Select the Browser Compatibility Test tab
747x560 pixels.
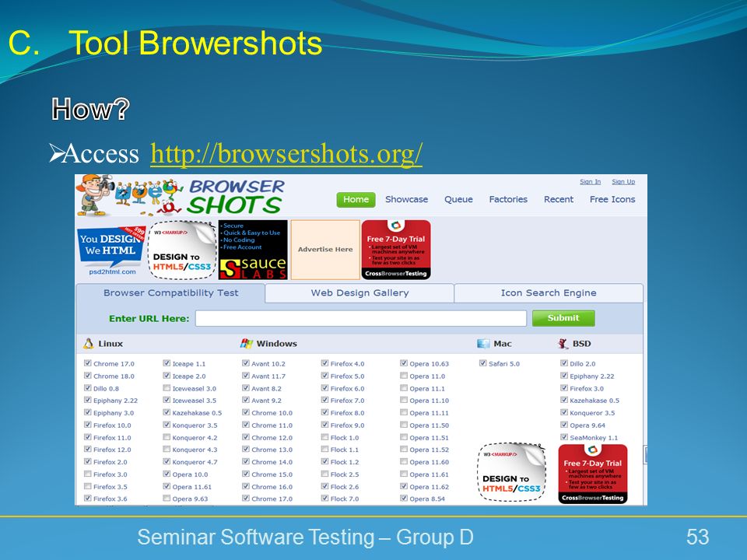click(170, 293)
